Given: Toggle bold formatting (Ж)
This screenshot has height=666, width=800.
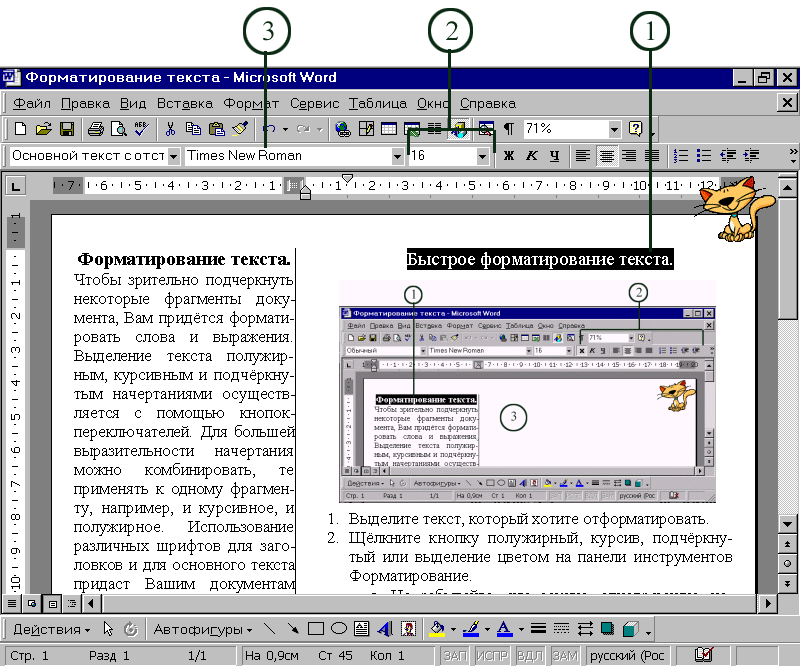Looking at the screenshot, I should (x=509, y=156).
